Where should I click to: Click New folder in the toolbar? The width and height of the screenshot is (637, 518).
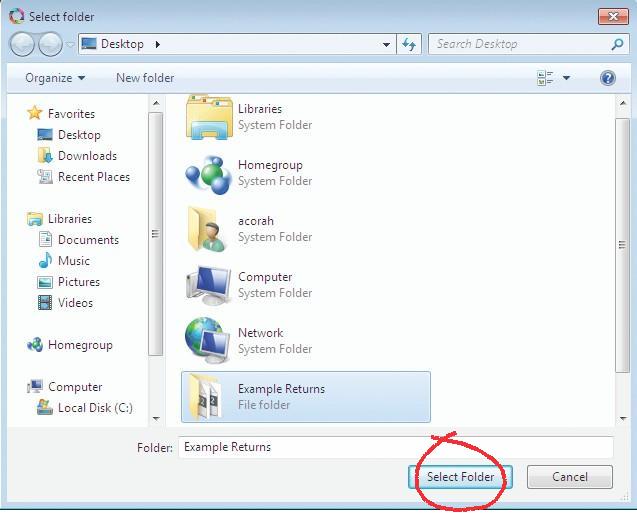coord(145,78)
